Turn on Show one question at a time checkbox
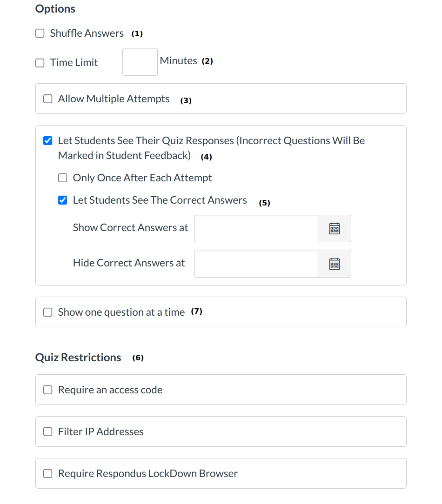This screenshot has height=504, width=442. click(x=48, y=312)
